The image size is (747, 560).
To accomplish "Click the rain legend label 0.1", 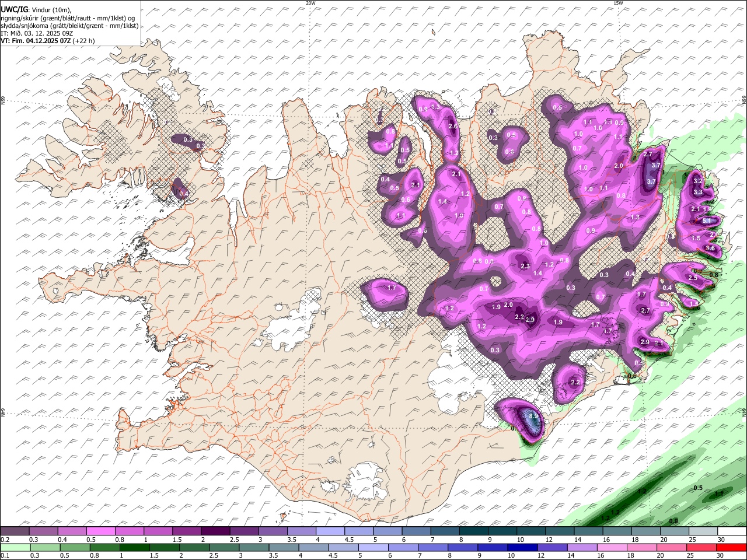I will pos(5,556).
